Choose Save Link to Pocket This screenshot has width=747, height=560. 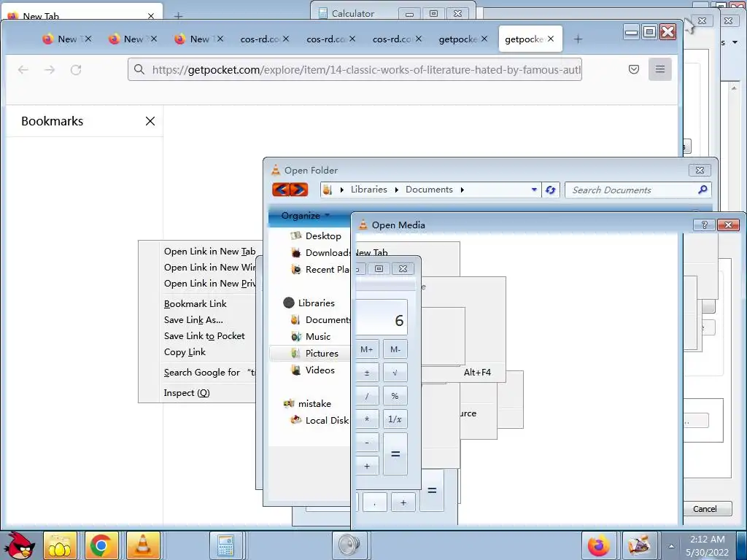[x=204, y=336]
